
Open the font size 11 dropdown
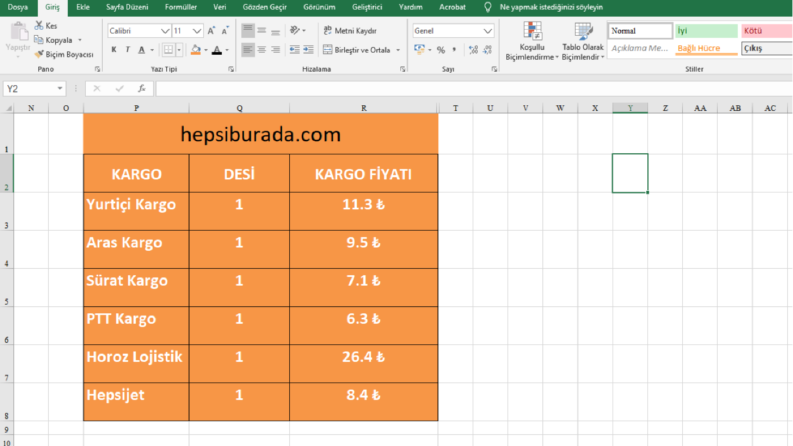(x=197, y=31)
